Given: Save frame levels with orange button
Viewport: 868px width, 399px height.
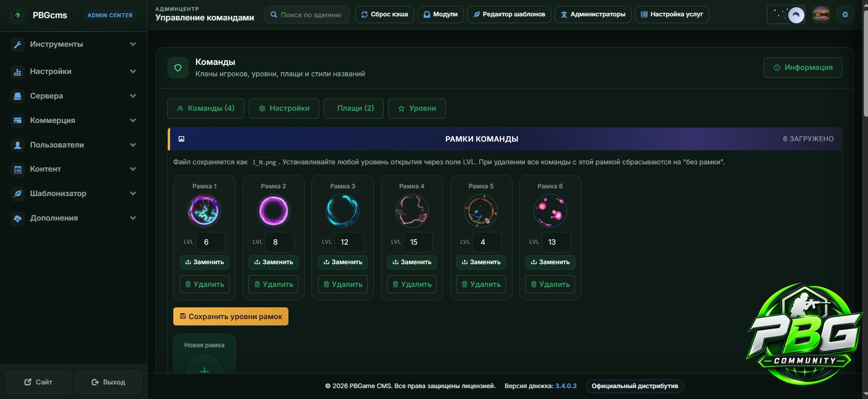Looking at the screenshot, I should click(x=231, y=316).
